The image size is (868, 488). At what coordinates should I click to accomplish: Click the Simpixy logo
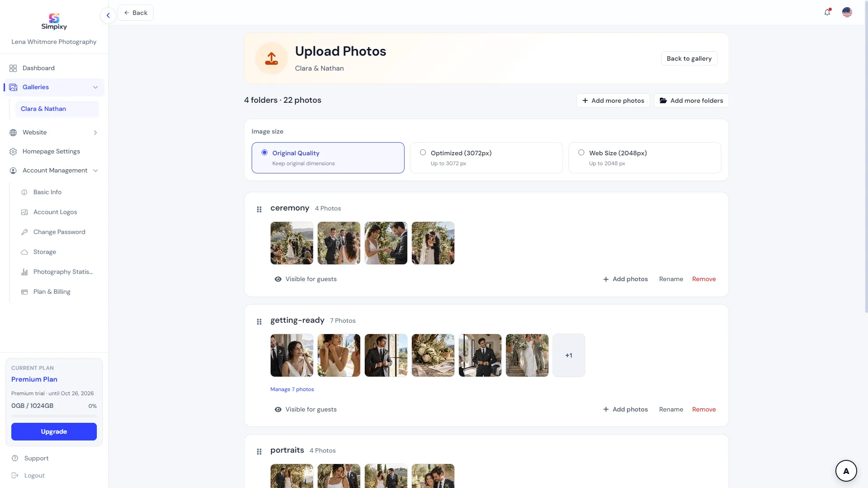click(x=54, y=21)
